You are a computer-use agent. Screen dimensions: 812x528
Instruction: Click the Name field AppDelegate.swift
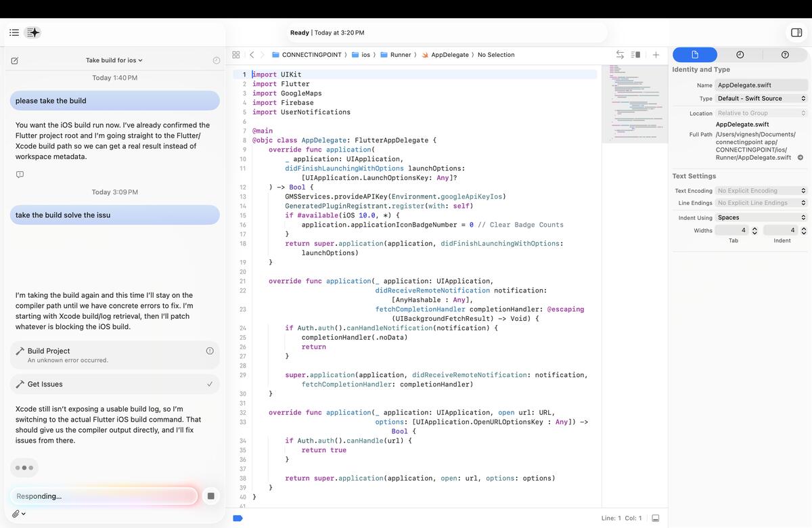(761, 85)
